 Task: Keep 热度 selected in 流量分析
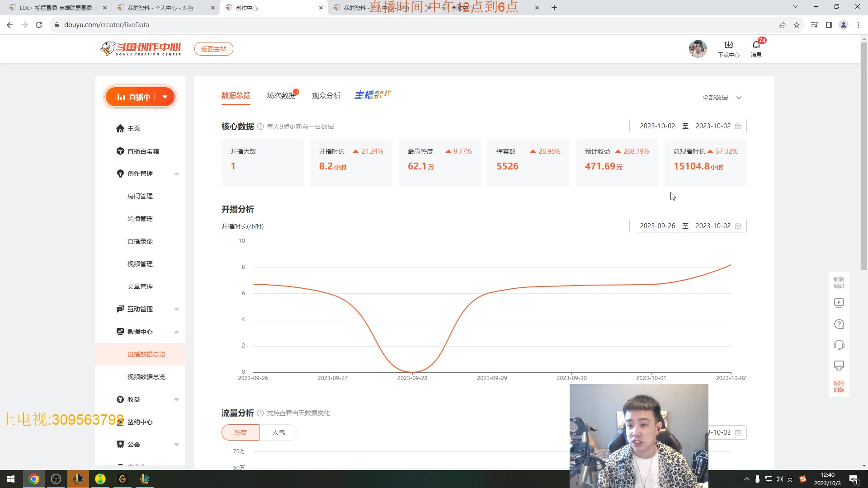point(240,432)
